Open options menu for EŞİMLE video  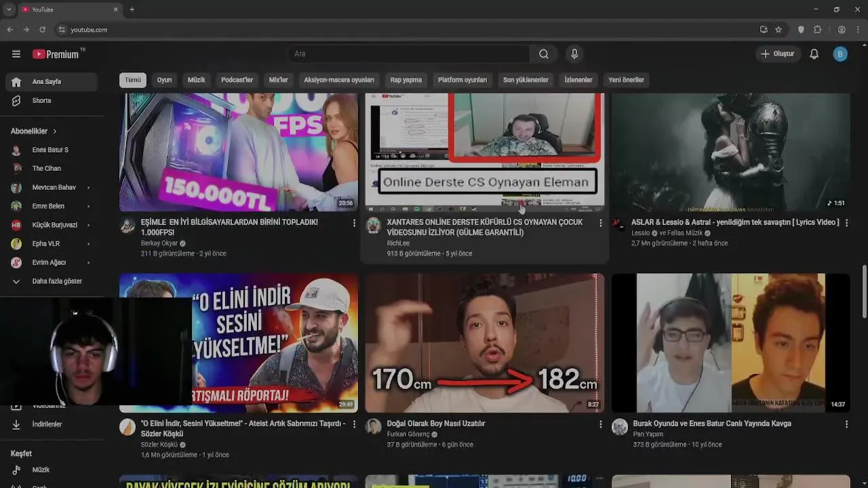[x=354, y=223]
